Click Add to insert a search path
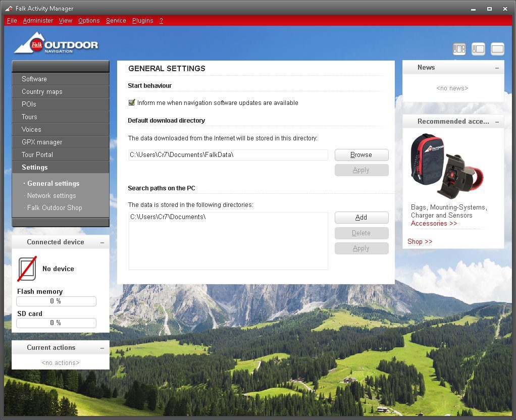The width and height of the screenshot is (516, 420). 361,217
